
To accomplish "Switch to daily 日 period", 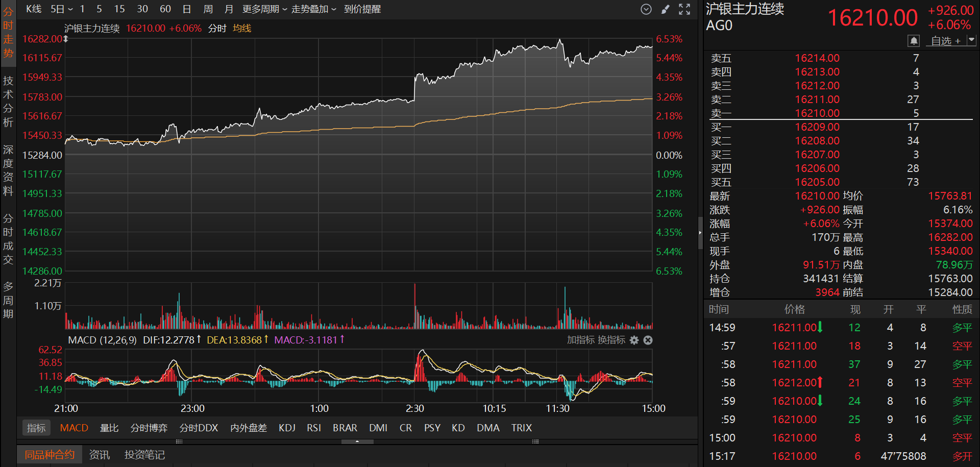I will (x=187, y=9).
